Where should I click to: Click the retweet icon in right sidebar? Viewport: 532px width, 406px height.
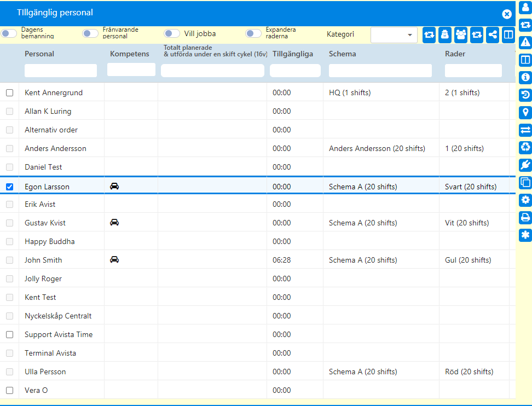click(x=525, y=25)
